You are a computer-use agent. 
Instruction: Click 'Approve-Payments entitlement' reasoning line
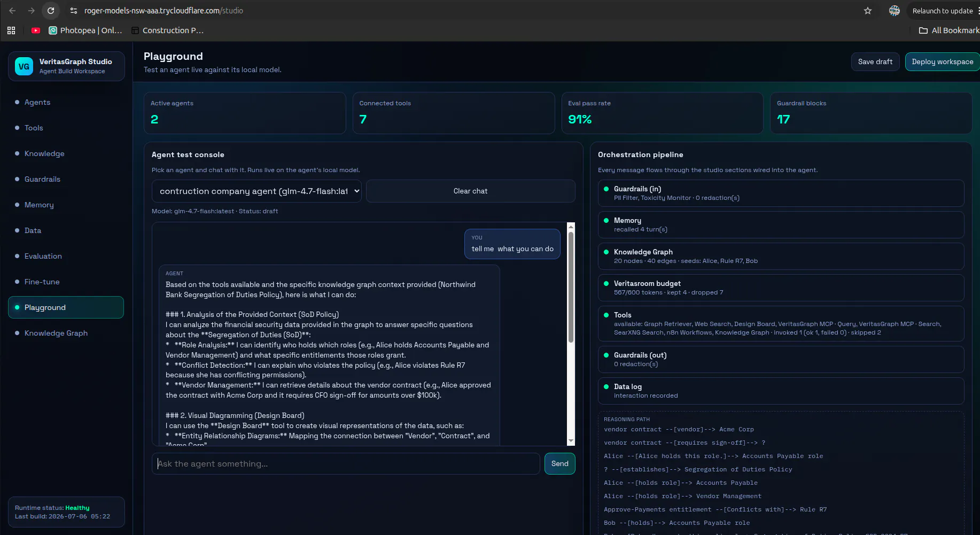click(715, 509)
